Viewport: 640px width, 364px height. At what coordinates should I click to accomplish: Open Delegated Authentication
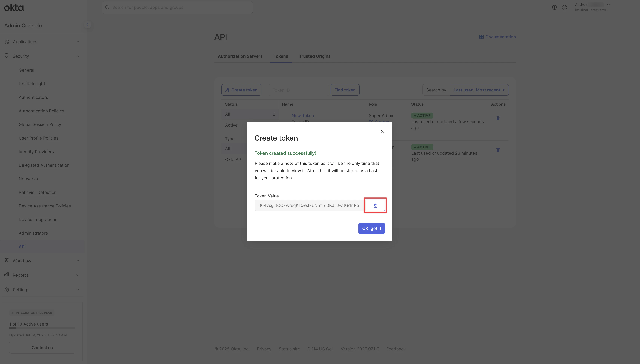pyautogui.click(x=44, y=165)
